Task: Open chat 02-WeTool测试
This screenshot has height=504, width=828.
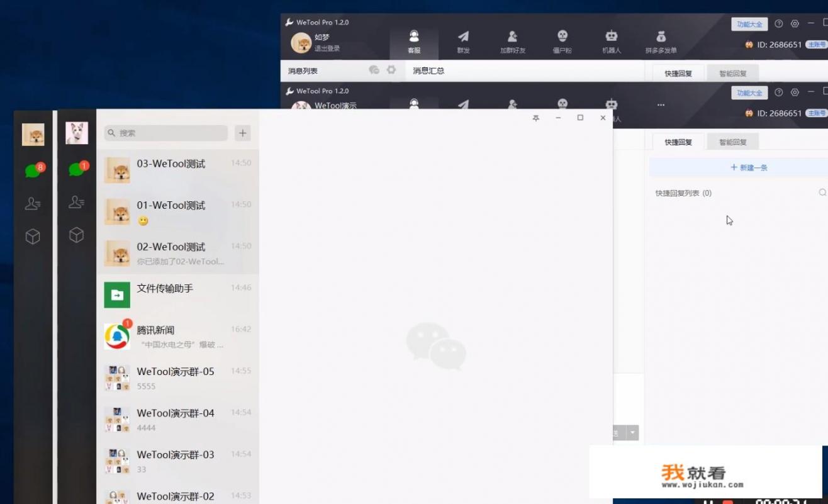Action: (177, 254)
